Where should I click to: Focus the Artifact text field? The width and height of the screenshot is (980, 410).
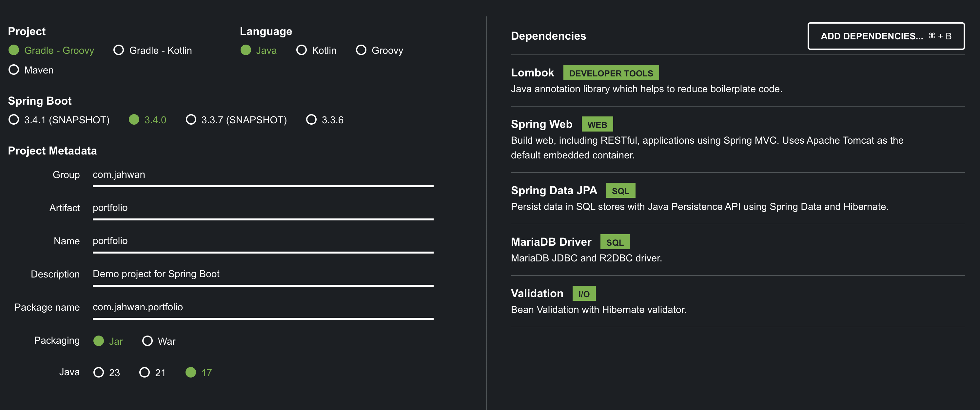[263, 208]
